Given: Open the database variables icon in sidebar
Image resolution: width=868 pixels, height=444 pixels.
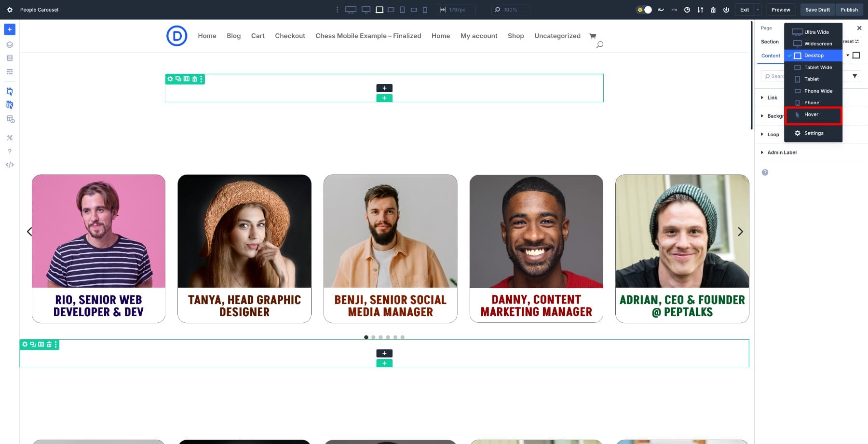Looking at the screenshot, I should click(x=10, y=58).
